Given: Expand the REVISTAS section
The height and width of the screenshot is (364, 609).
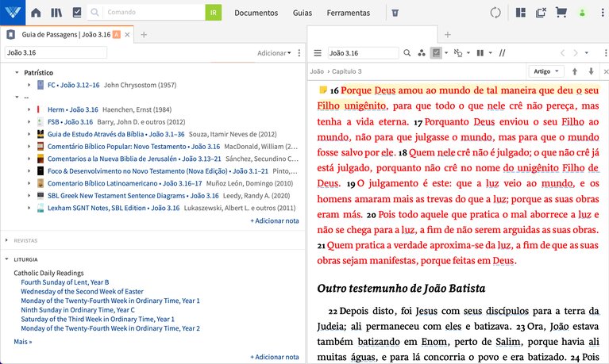Looking at the screenshot, I should coord(6,240).
